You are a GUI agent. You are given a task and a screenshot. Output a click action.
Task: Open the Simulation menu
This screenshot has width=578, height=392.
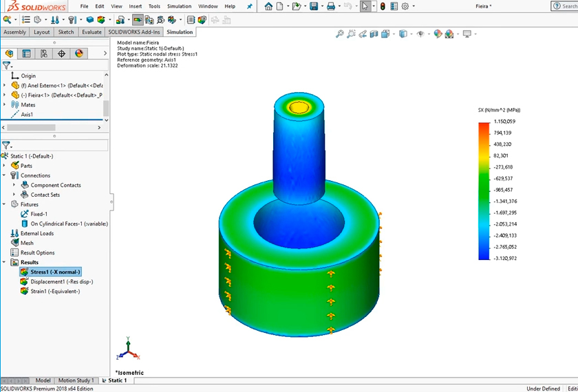pyautogui.click(x=179, y=6)
